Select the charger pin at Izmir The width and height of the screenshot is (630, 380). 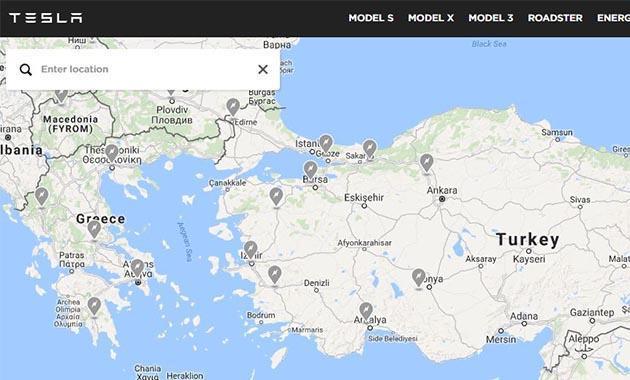[x=250, y=250]
